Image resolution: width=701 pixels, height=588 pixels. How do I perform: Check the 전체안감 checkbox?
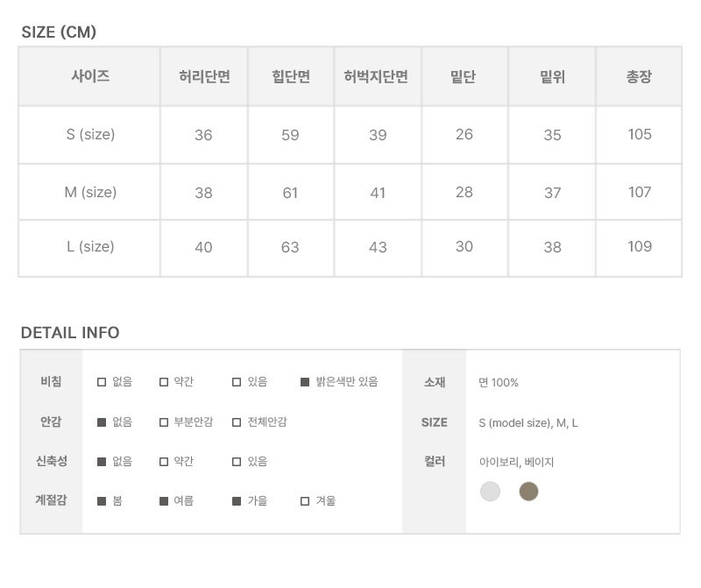[x=237, y=422]
